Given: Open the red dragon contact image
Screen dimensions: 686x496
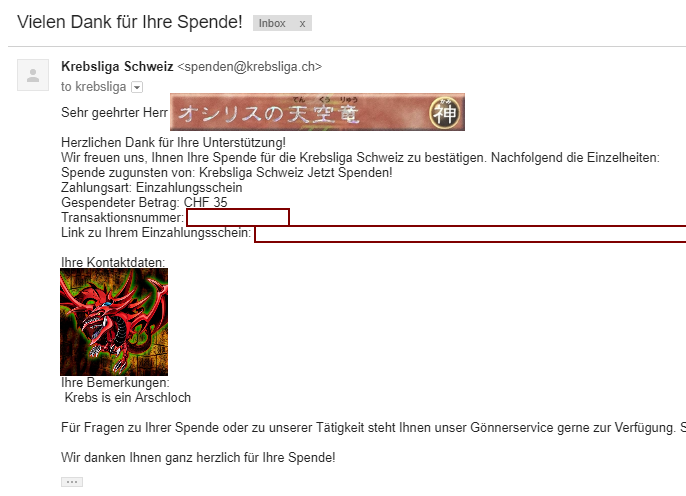Looking at the screenshot, I should [x=114, y=322].
